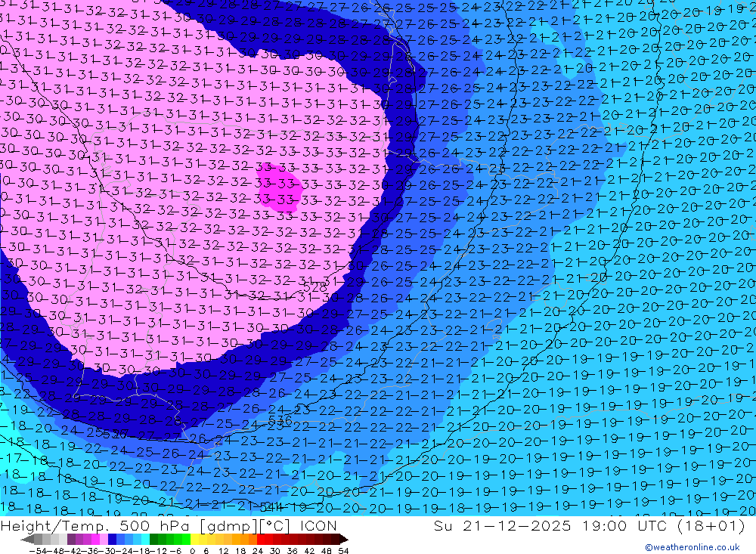Select the dark blue -30 legend swatch
The width and height of the screenshot is (756, 554).
click(x=113, y=539)
